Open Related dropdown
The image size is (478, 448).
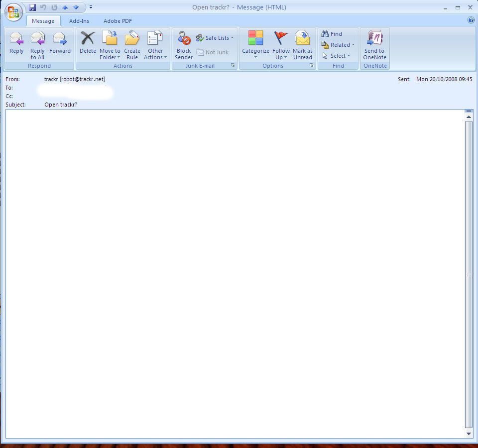[x=338, y=45]
